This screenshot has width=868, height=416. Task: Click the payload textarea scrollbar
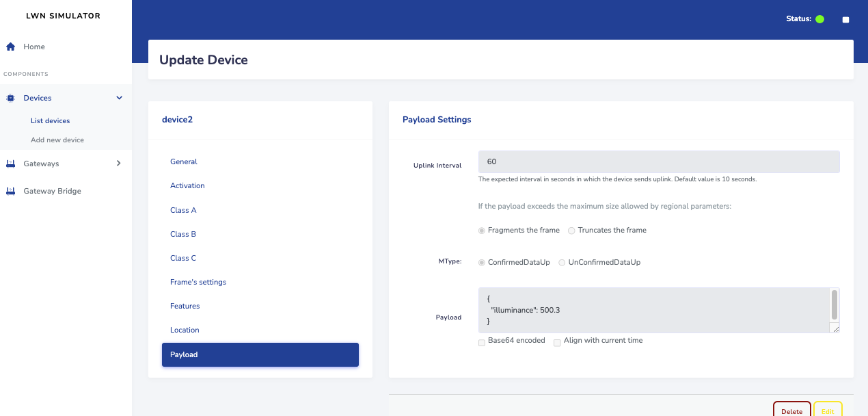[834, 304]
